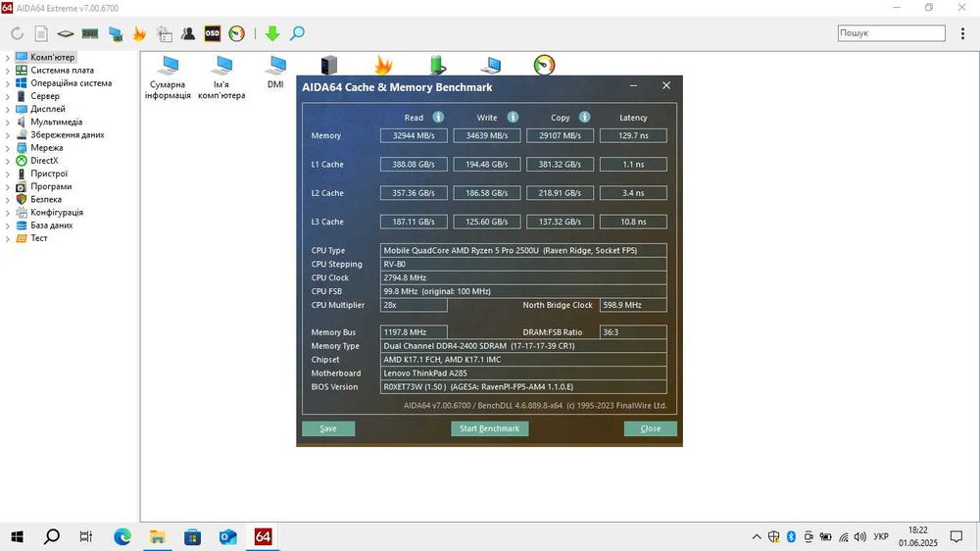980x551 pixels.
Task: Open the flame overclock page icon
Action: pyautogui.click(x=383, y=65)
